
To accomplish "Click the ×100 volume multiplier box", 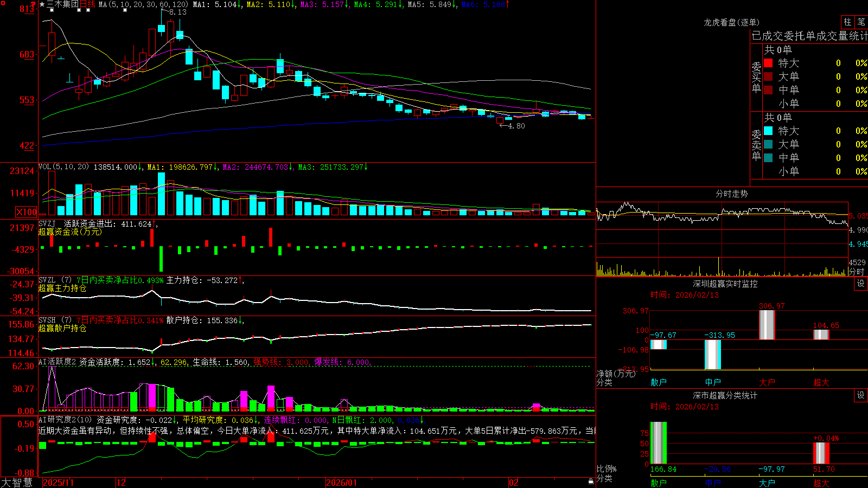I will click(27, 212).
